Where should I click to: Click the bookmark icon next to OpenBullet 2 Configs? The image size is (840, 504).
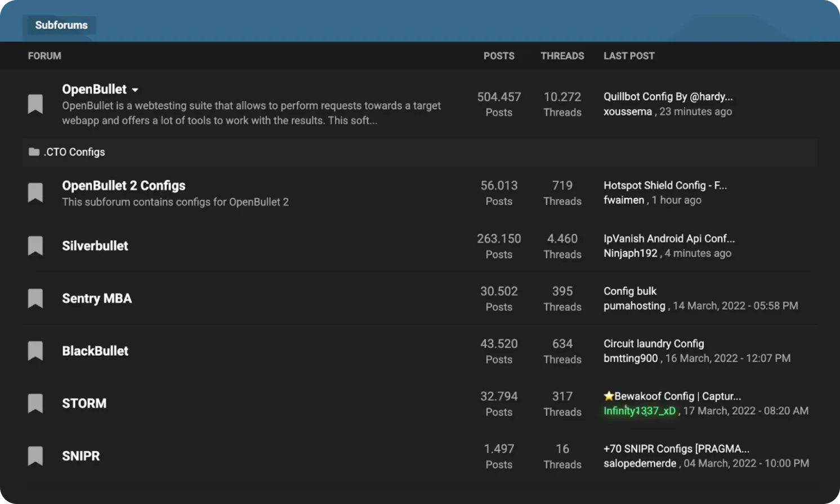point(35,192)
